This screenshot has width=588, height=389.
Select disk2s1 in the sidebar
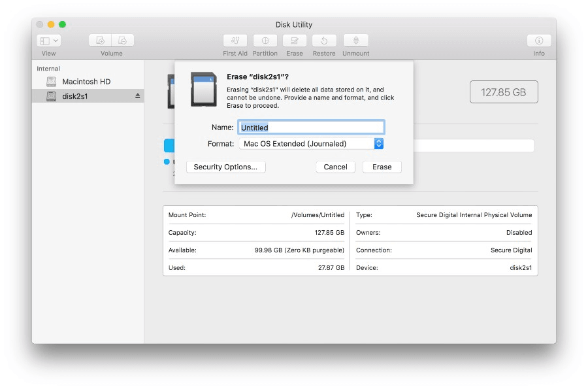75,96
